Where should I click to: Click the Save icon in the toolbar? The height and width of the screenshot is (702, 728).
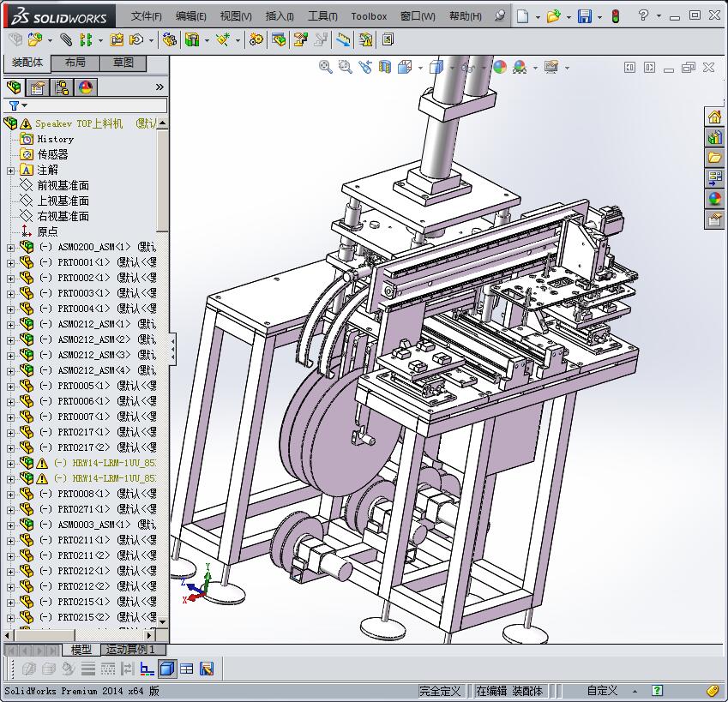584,16
